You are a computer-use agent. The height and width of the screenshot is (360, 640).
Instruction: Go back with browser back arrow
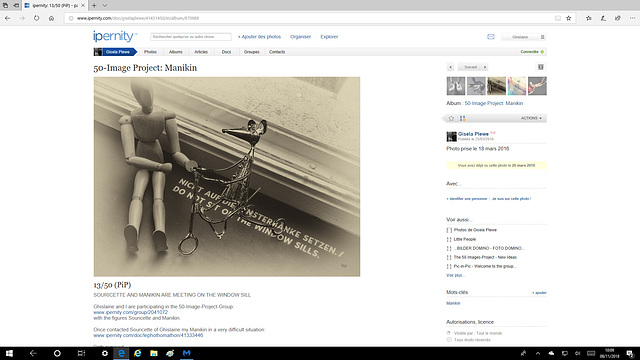[x=8, y=18]
